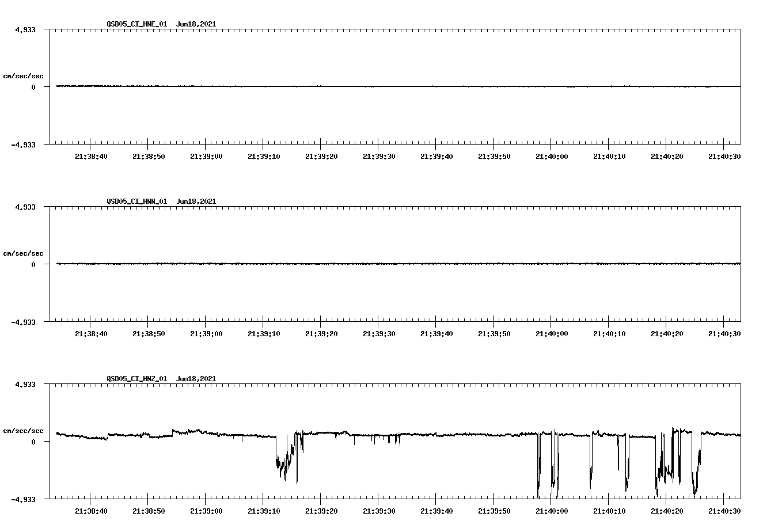
Task: Click 21:38:50 time label under HNZ plot
Action: (149, 511)
